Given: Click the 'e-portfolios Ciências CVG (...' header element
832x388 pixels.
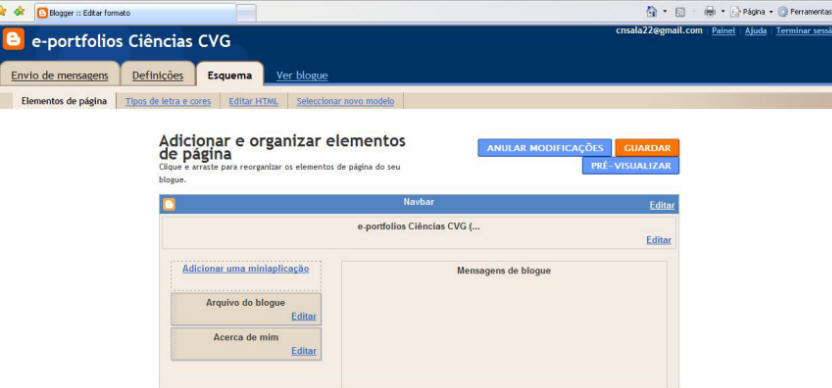Looking at the screenshot, I should tap(419, 232).
